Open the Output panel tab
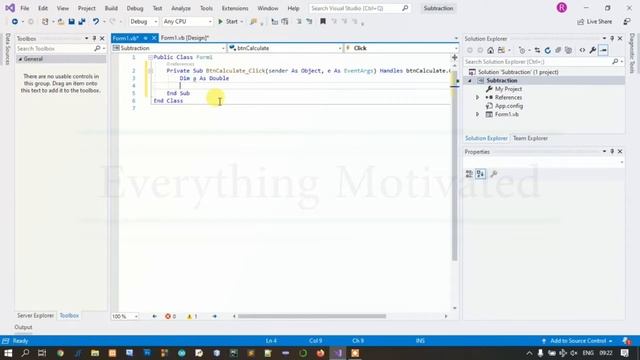640x360 pixels. 23,327
